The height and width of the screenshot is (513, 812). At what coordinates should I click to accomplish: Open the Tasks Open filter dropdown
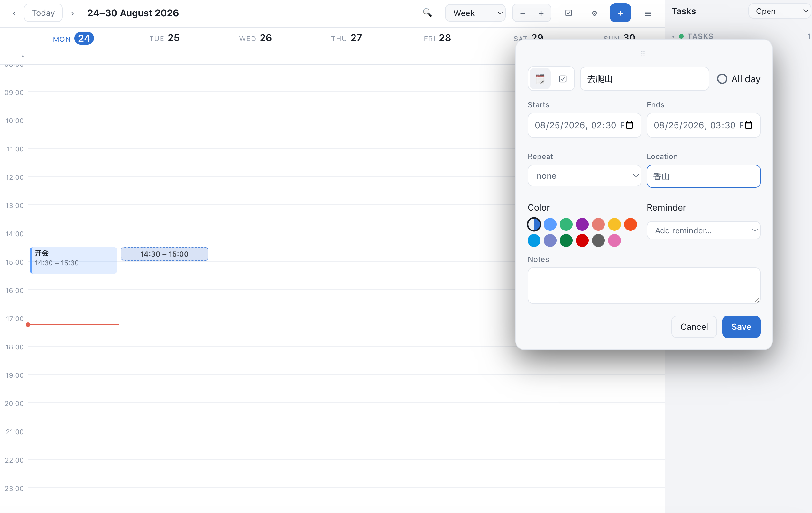coord(780,11)
